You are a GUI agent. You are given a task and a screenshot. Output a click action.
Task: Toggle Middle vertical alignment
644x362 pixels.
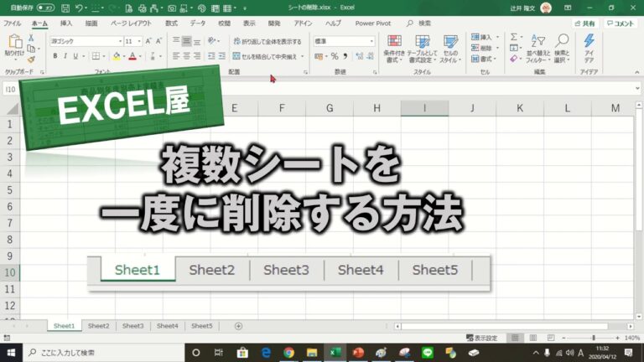pyautogui.click(x=186, y=41)
